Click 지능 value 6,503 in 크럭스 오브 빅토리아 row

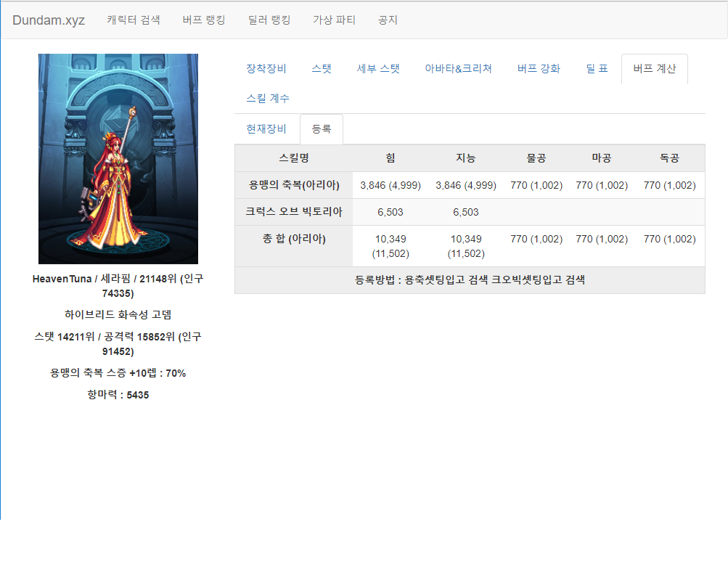(466, 212)
